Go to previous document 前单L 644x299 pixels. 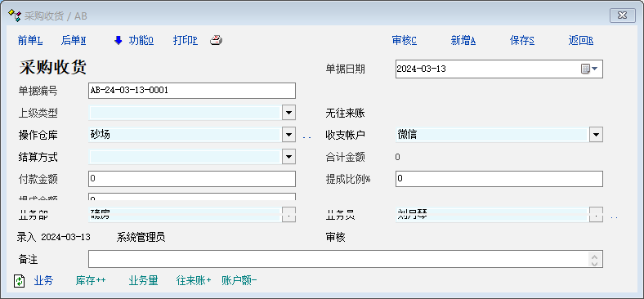point(30,40)
